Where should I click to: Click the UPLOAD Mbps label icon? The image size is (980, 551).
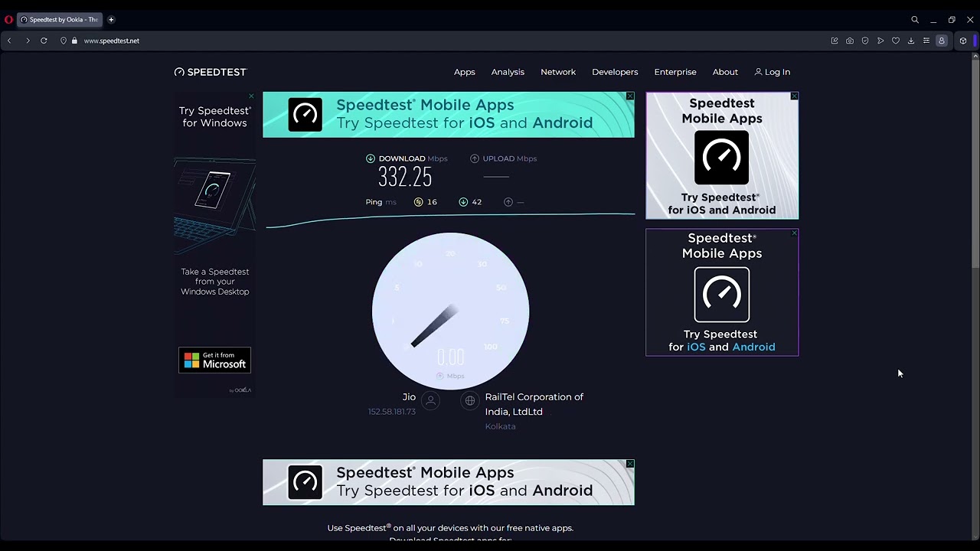tap(475, 158)
